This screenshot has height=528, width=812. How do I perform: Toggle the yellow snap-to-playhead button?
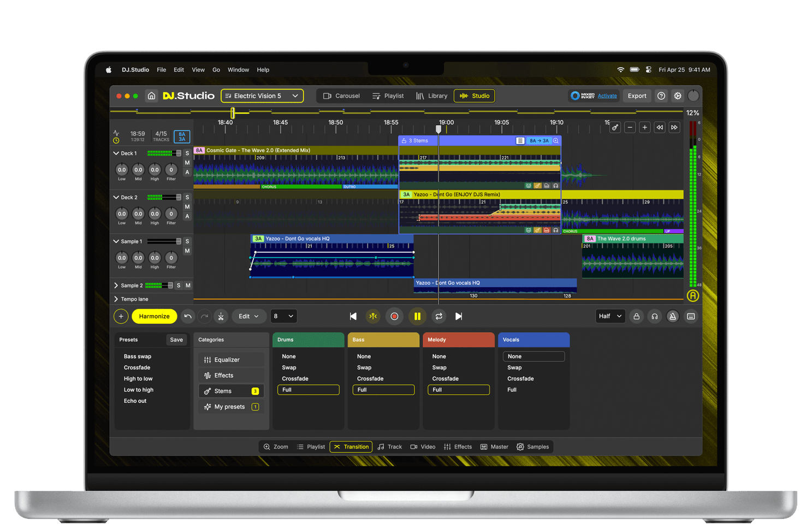pyautogui.click(x=373, y=316)
